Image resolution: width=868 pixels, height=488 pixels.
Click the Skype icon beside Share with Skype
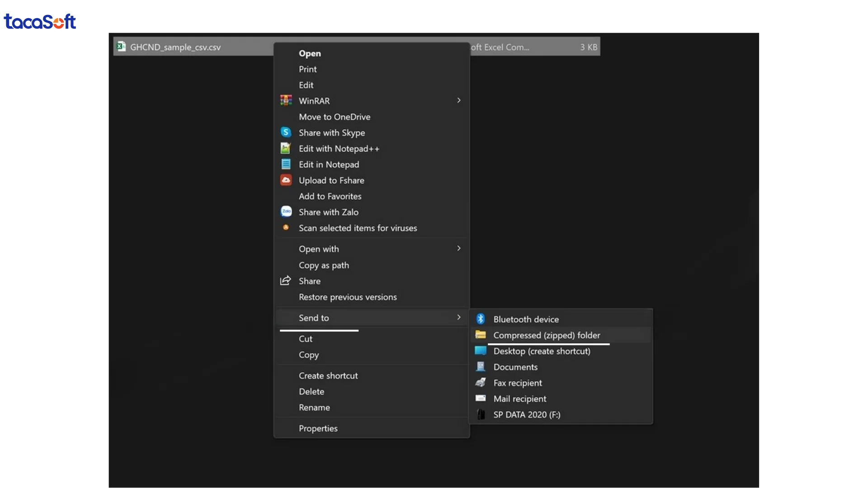286,132
